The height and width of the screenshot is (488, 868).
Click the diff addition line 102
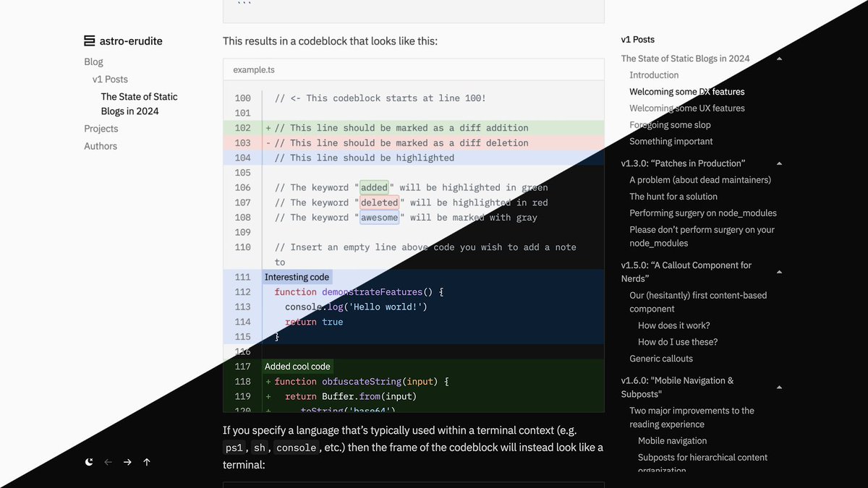tap(413, 128)
